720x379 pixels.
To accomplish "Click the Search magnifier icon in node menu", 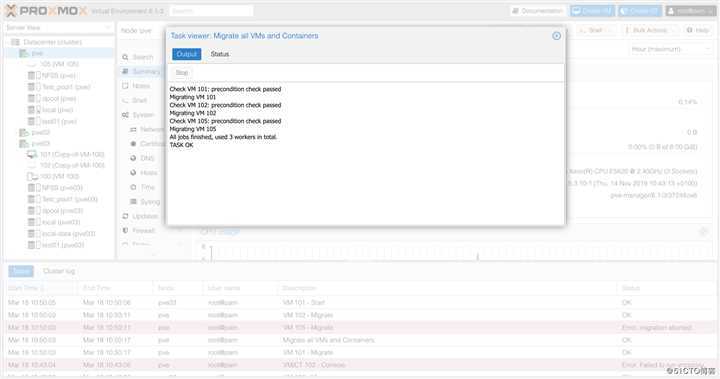I will pos(125,57).
